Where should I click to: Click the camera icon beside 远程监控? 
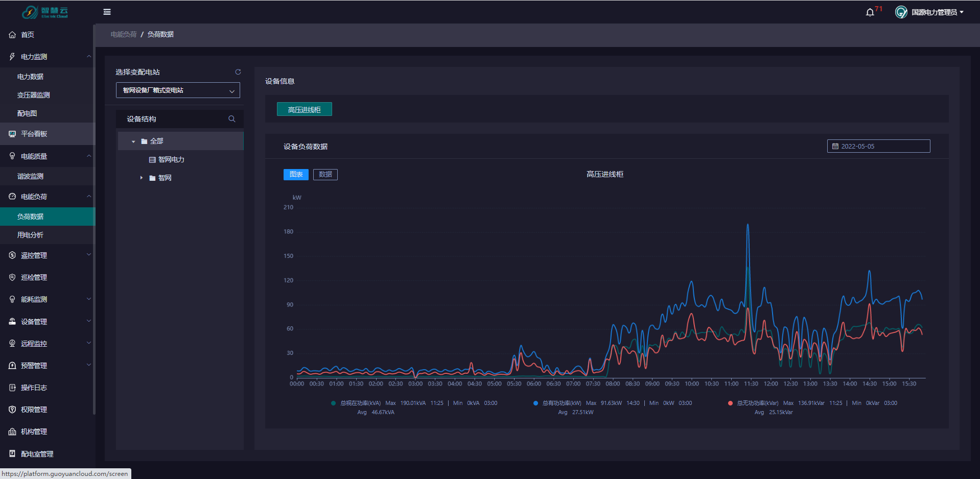coord(12,344)
